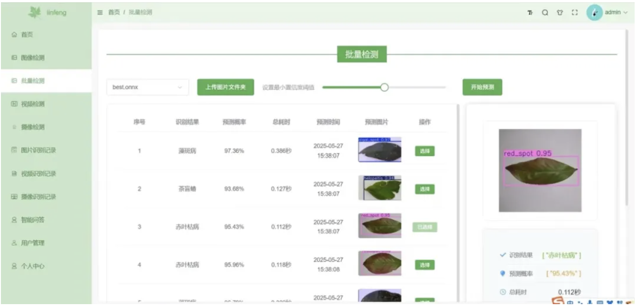Click the 开始预测 button

482,87
